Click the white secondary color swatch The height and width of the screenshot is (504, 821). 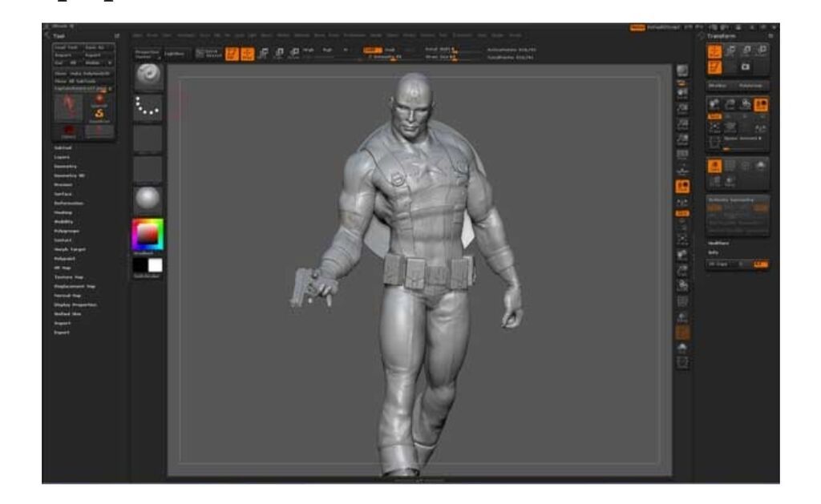155,265
